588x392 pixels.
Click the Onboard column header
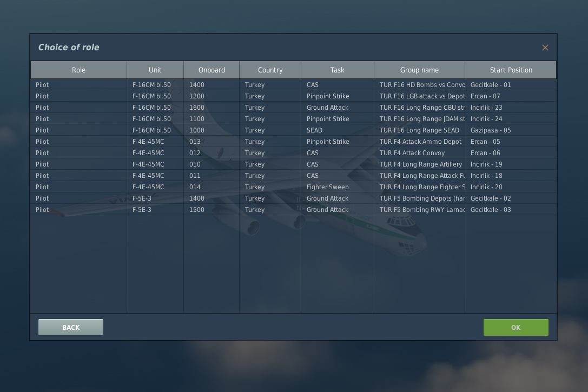click(x=212, y=70)
